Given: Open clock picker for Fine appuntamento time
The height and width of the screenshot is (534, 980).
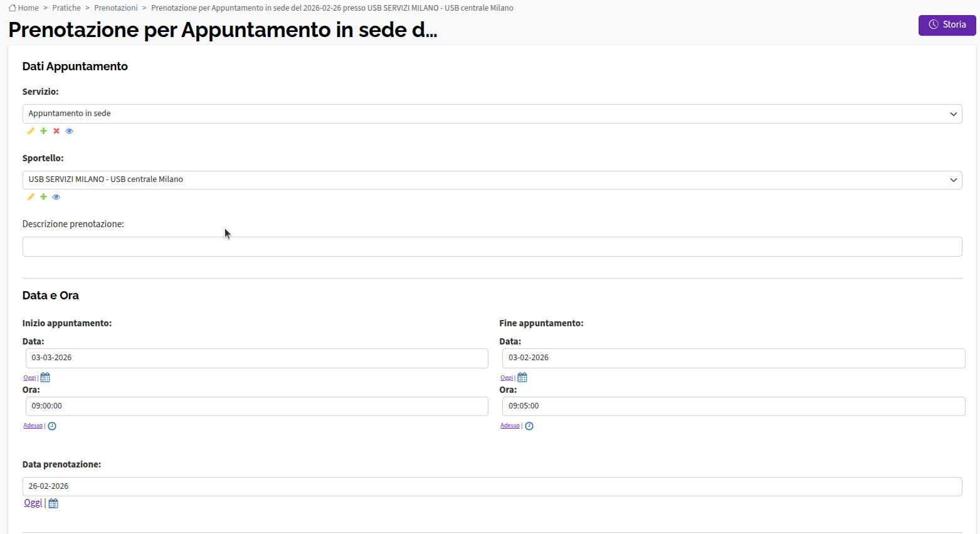Looking at the screenshot, I should pyautogui.click(x=529, y=426).
